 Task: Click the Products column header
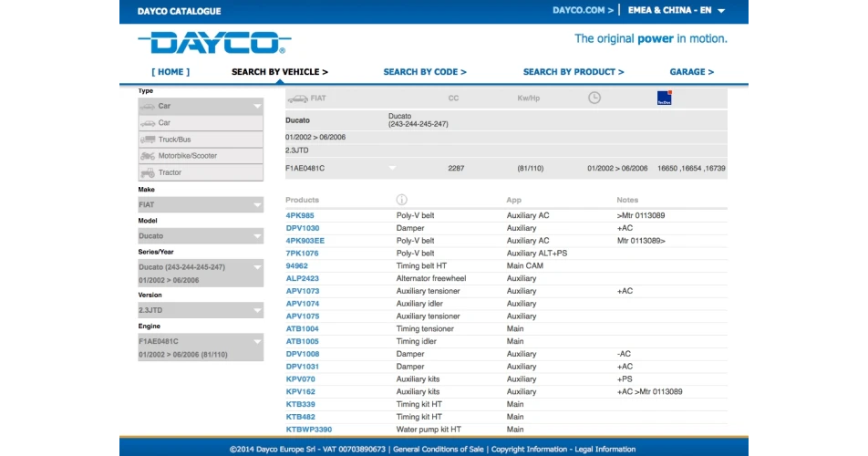tap(303, 200)
